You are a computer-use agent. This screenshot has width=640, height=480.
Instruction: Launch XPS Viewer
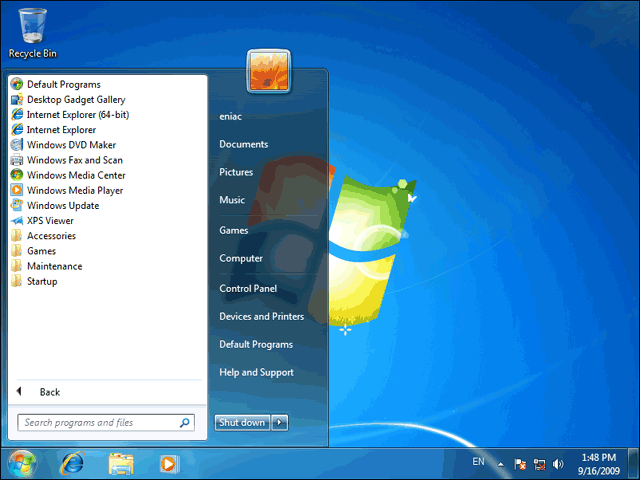tap(42, 221)
